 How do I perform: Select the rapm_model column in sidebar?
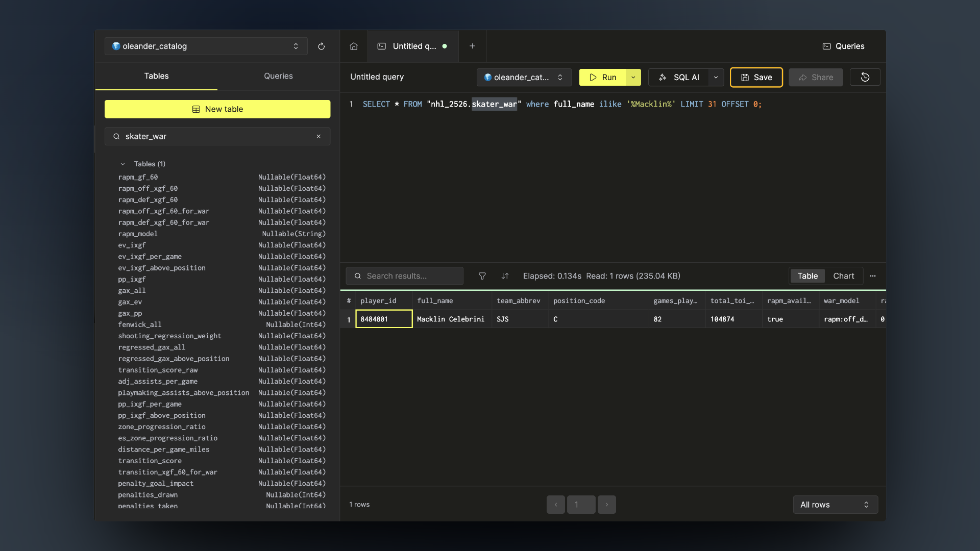222,234
